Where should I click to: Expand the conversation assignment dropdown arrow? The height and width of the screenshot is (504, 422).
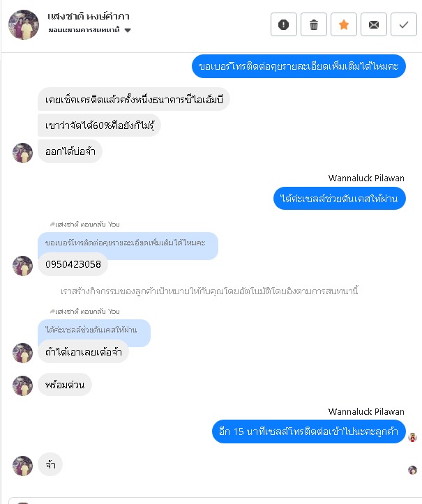[128, 30]
